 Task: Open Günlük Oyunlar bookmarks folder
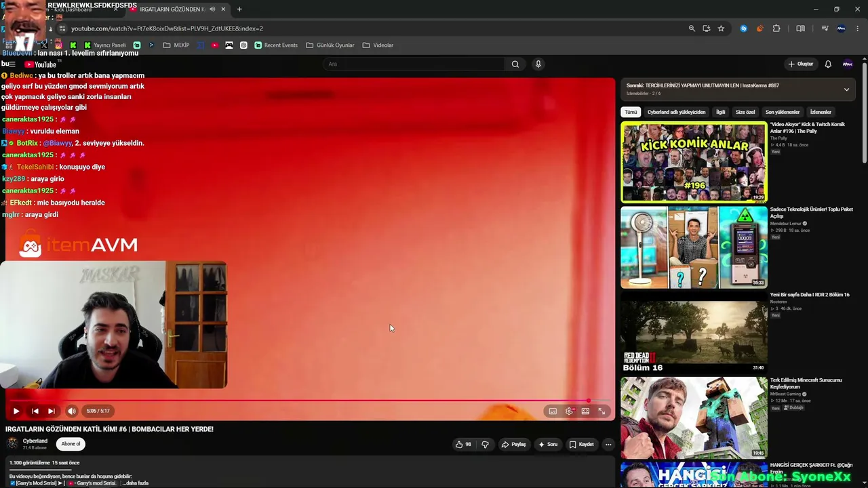click(330, 45)
